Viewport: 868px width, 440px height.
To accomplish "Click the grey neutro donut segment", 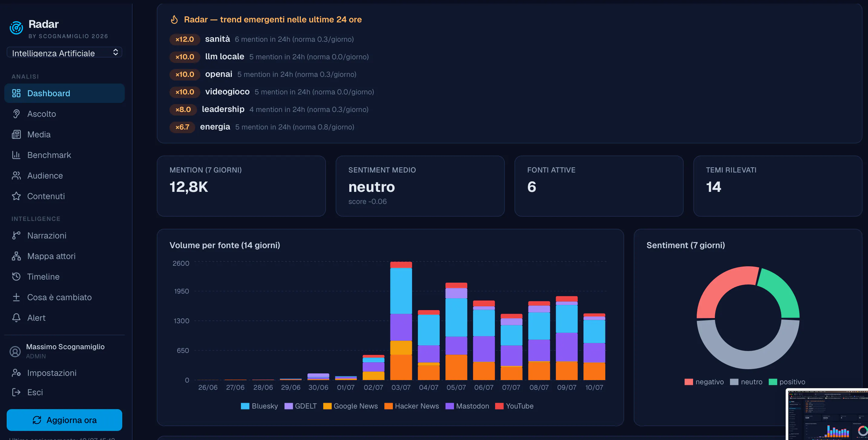I will 748,360.
